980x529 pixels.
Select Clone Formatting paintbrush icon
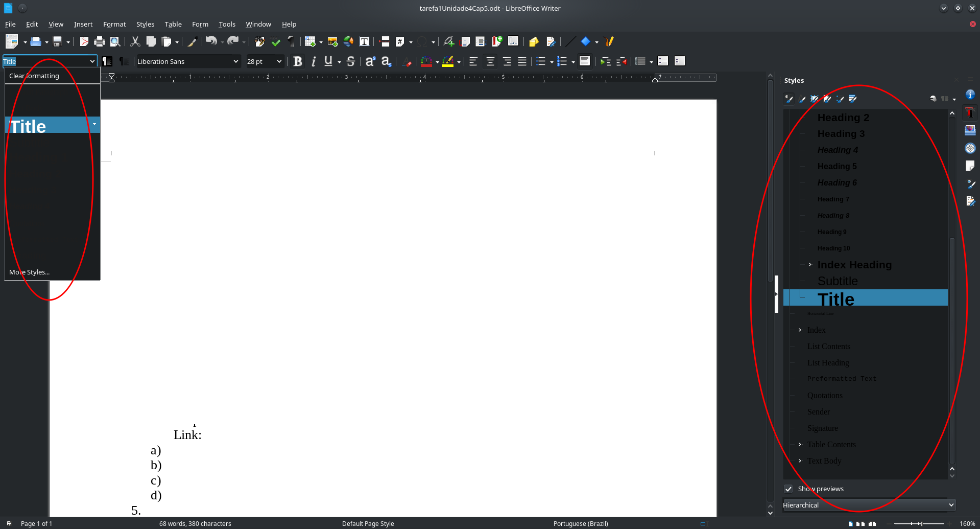[x=192, y=41]
